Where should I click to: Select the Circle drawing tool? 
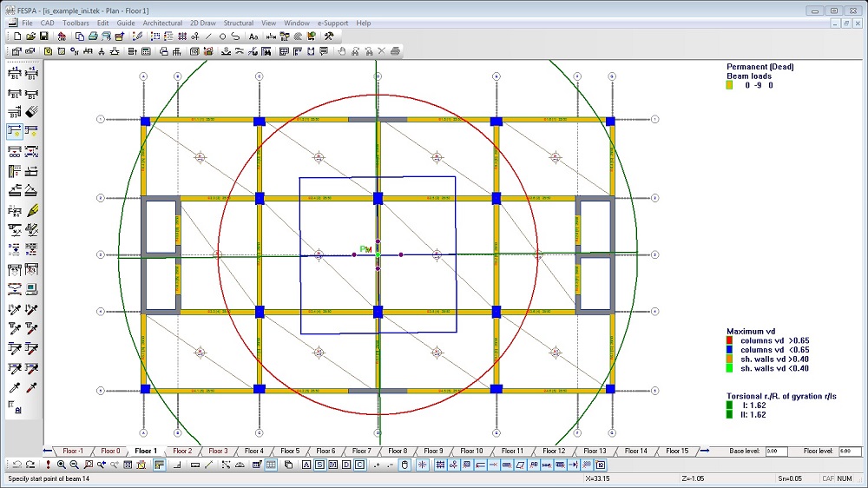click(222, 36)
